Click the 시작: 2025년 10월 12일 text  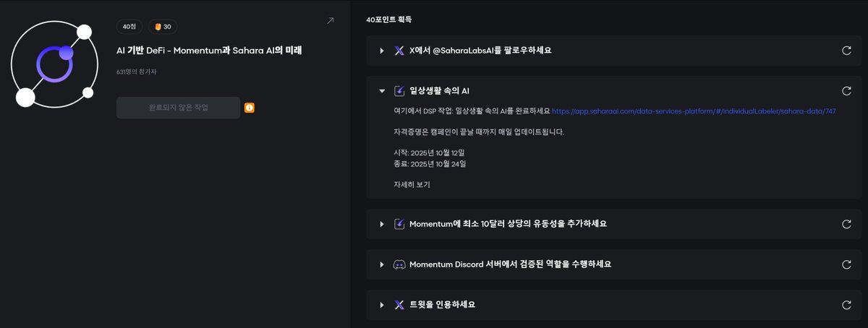(x=429, y=153)
